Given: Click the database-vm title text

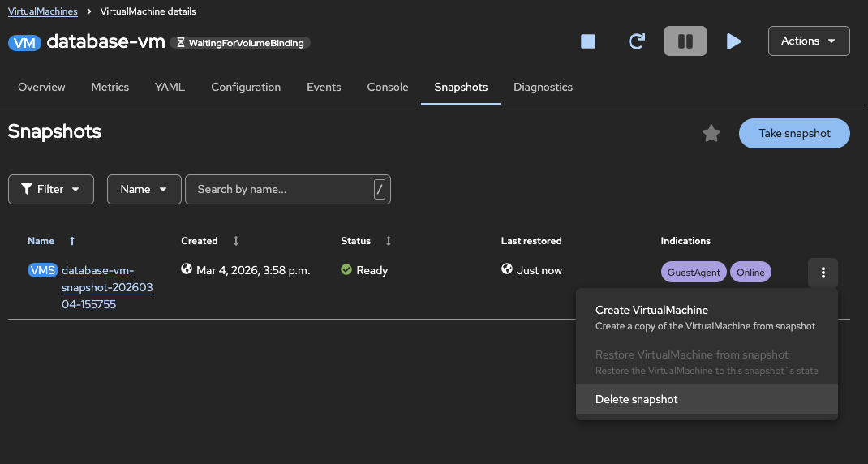Looking at the screenshot, I should click(105, 41).
